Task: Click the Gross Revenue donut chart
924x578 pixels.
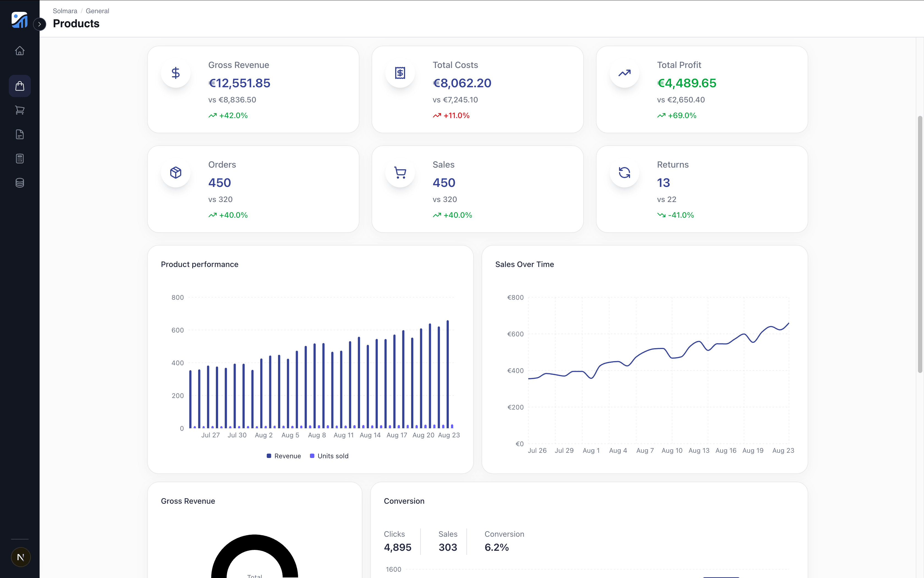Action: (x=255, y=556)
